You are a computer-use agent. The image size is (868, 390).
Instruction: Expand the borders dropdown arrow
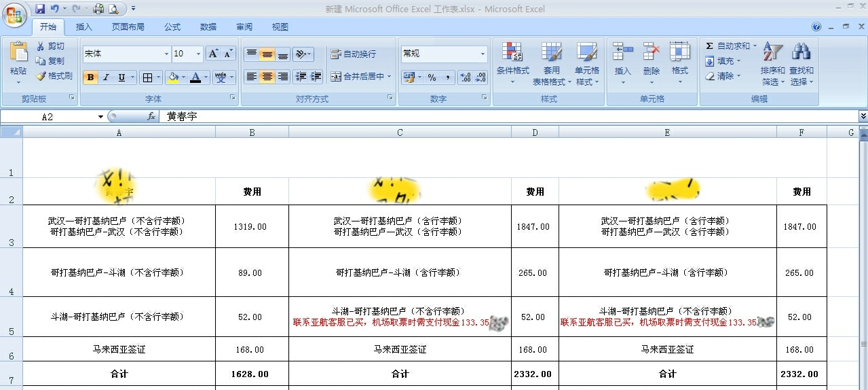point(159,77)
